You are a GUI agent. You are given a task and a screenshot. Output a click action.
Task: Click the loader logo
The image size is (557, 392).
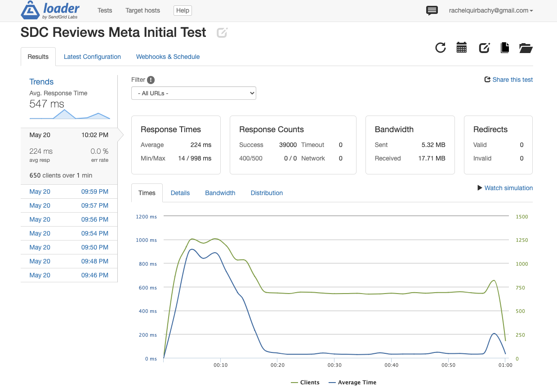(x=50, y=11)
